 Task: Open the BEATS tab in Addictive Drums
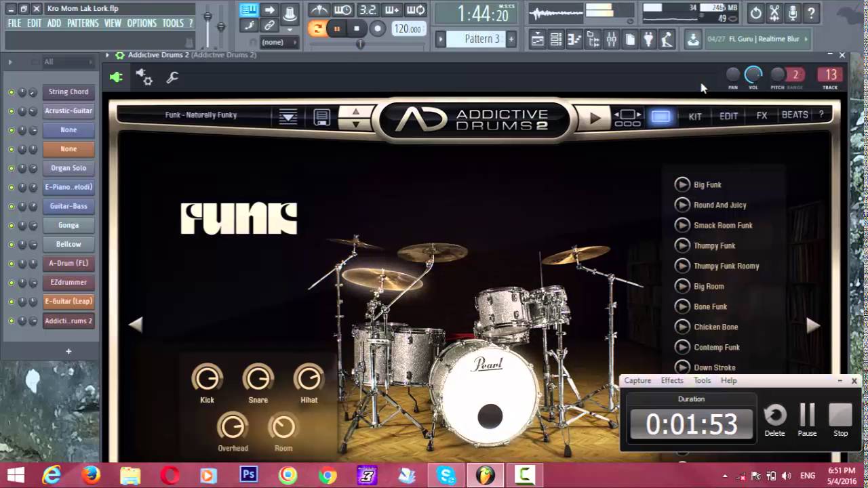coord(795,115)
